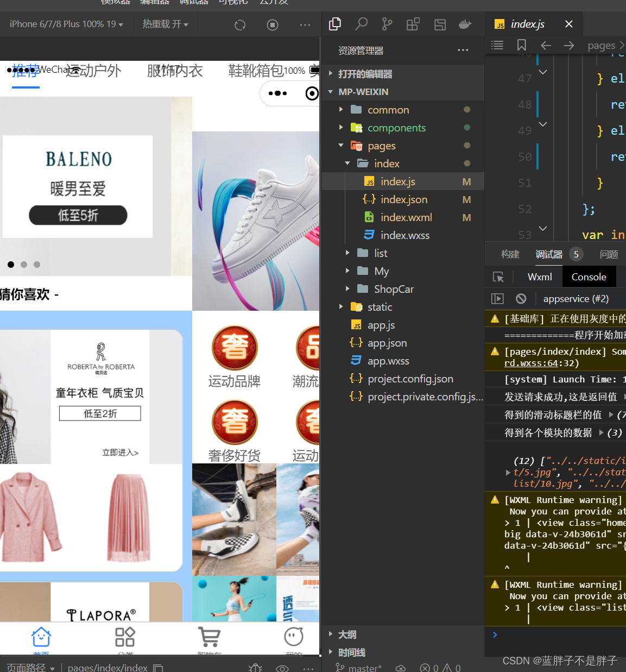Click the bookmark icon above the editor
Screen dimensions: 626x672
click(x=521, y=45)
